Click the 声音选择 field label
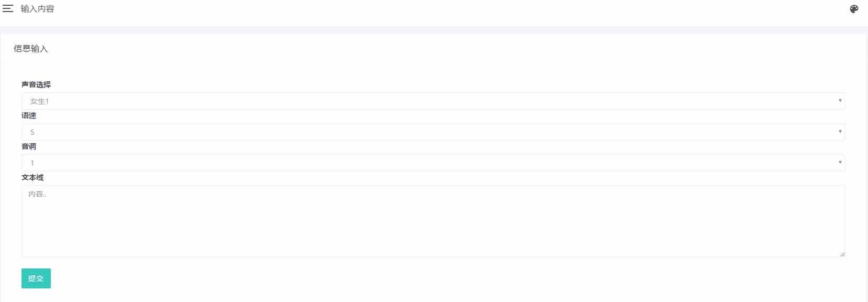Image resolution: width=868 pixels, height=302 pixels. pyautogui.click(x=36, y=85)
